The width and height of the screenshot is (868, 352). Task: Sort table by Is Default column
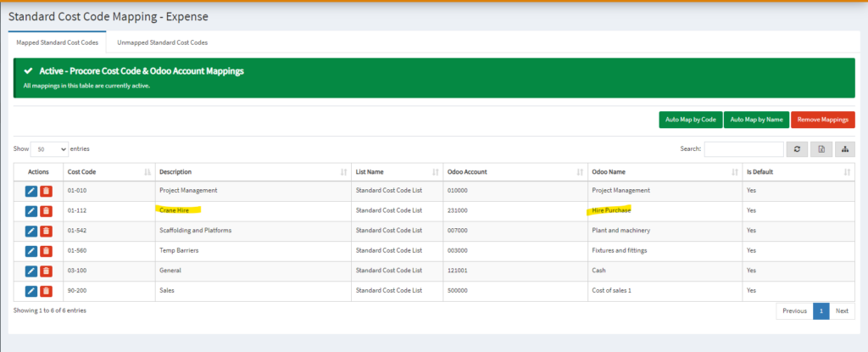[x=798, y=172]
